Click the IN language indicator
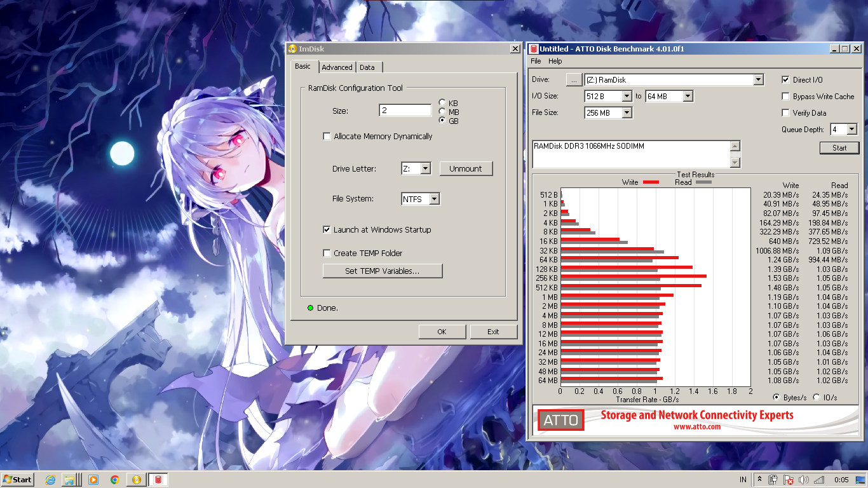Image resolution: width=868 pixels, height=488 pixels. (x=743, y=480)
